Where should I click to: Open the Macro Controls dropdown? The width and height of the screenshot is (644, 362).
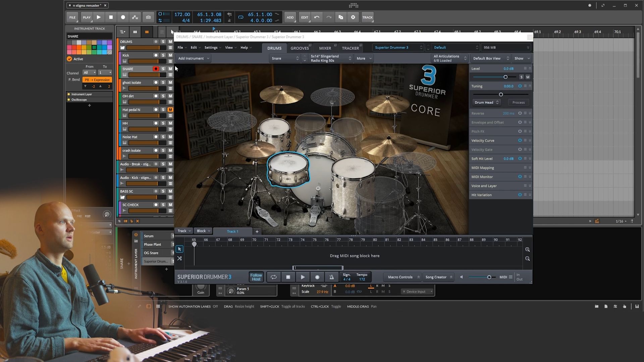point(403,277)
